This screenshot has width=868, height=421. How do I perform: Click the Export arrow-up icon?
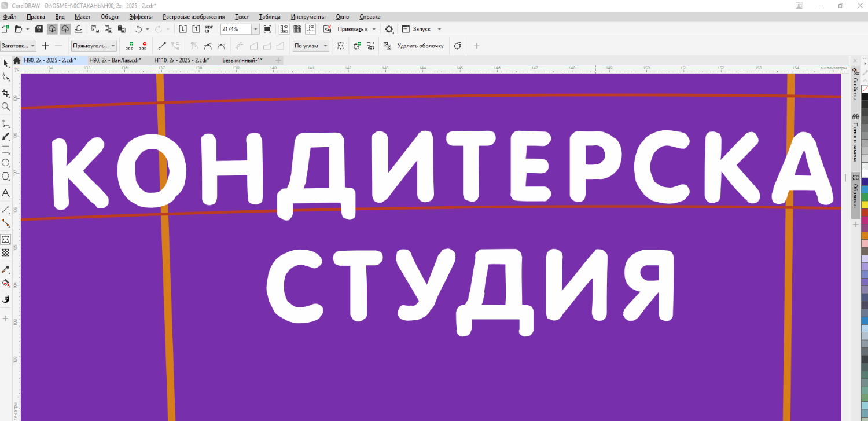click(x=196, y=29)
